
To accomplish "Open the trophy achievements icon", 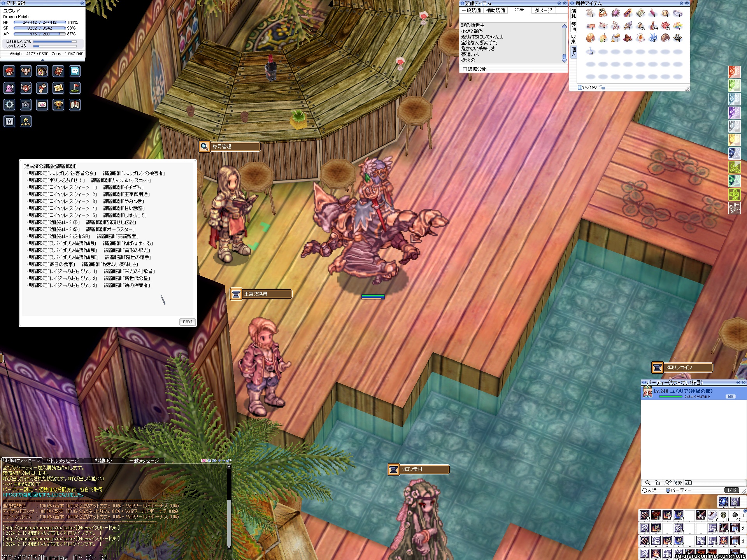I will click(58, 105).
